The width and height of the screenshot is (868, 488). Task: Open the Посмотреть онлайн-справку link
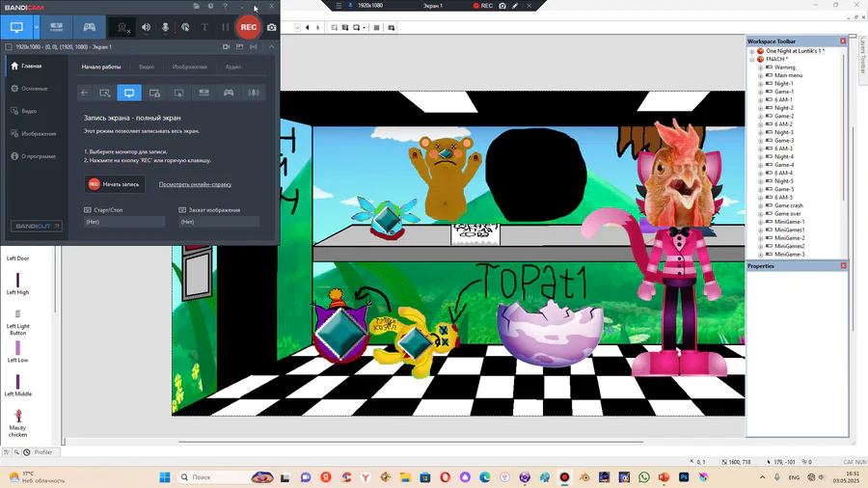click(195, 184)
